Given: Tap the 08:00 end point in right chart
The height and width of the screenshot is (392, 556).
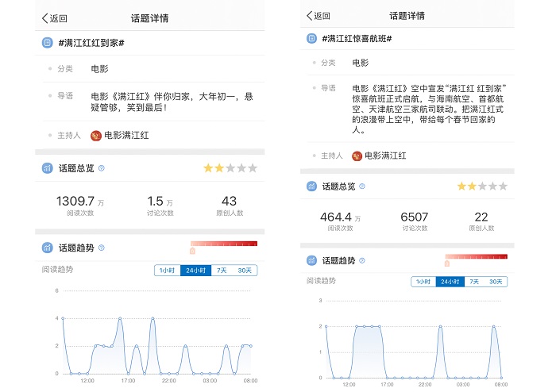Looking at the screenshot, I should (501, 378).
